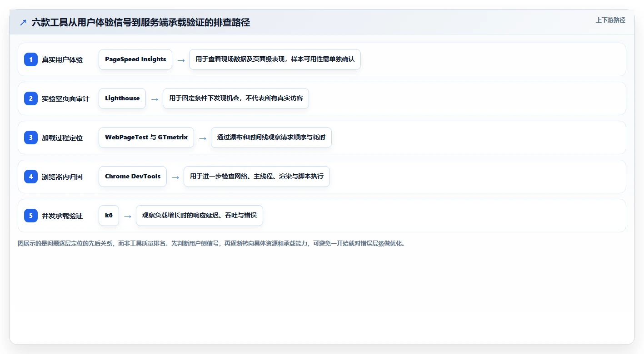The height and width of the screenshot is (354, 644).
Task: Click the arrow after PageSpeed Insights
Action: pos(181,60)
